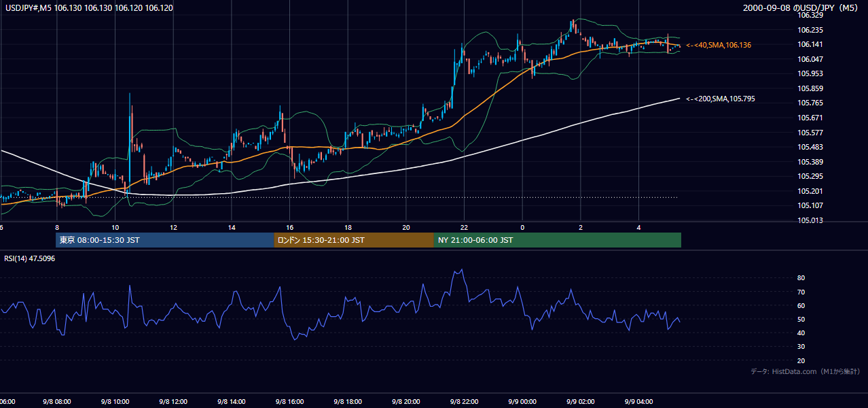Viewport: 868px width, 408px height.
Task: Click price axis value 105.671
Action: pyautogui.click(x=810, y=118)
